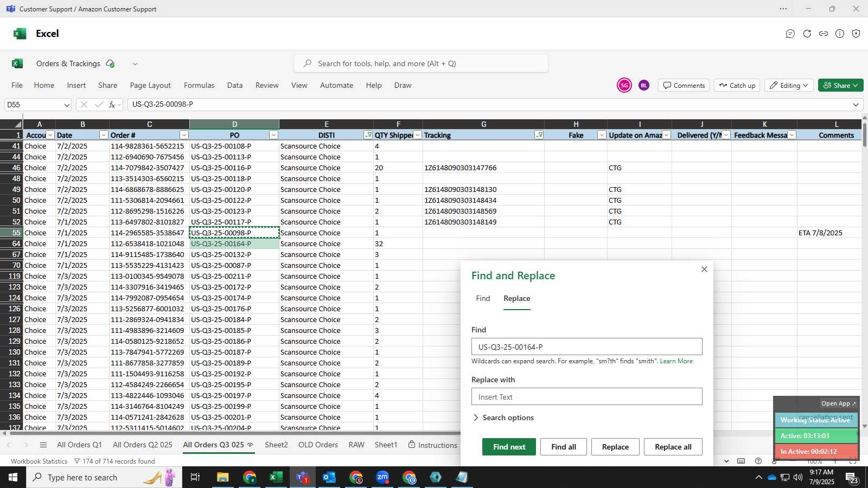Open the volume control in the system tray
Image resolution: width=868 pixels, height=488 pixels.
[x=797, y=477]
